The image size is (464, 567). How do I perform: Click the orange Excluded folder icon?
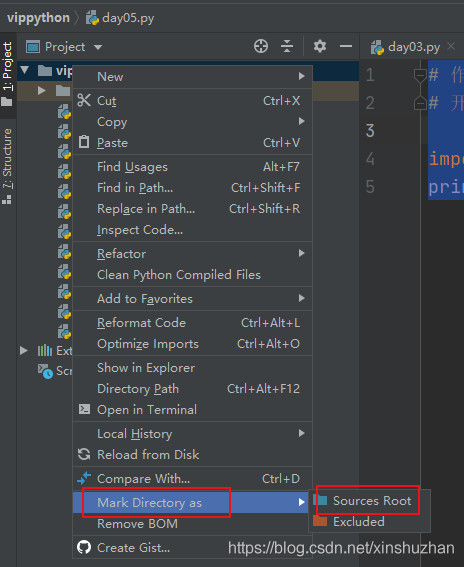click(320, 521)
